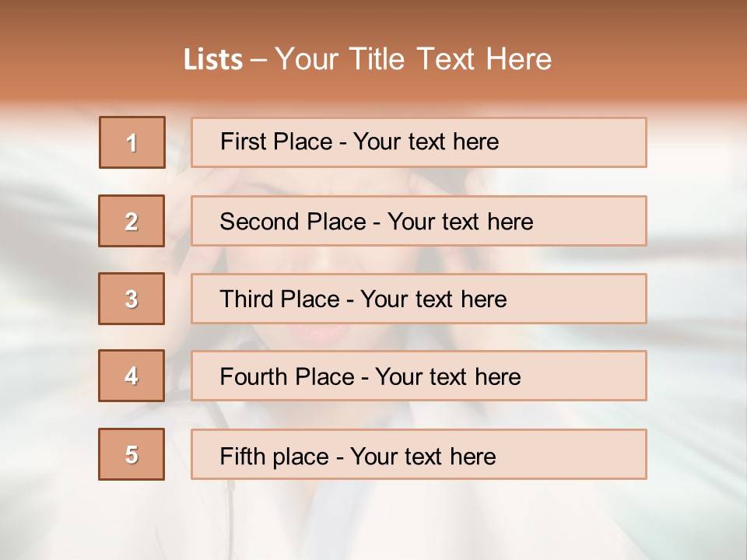
Task: Click the blurred background photo below the list
Action: point(373,521)
